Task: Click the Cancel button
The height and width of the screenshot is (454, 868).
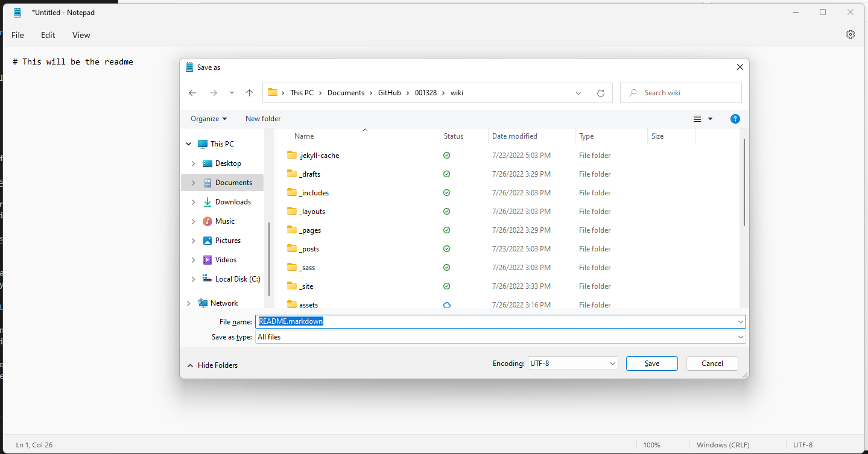Action: 712,364
